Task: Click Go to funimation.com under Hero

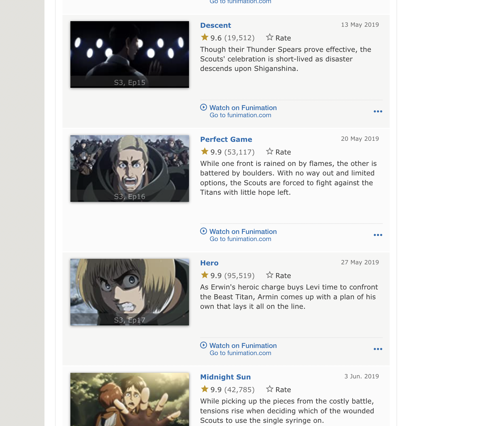Action: click(x=240, y=353)
